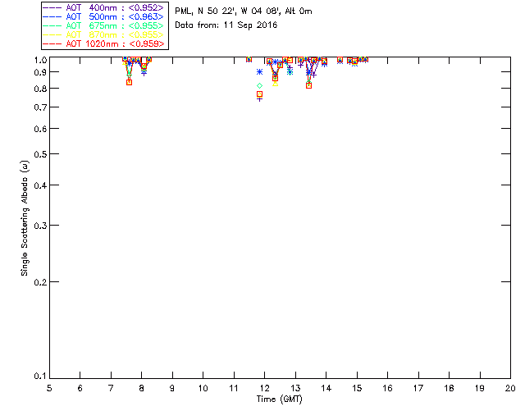Click the 1.0 y-axis tick label
The width and height of the screenshot is (525, 420).
(x=40, y=60)
